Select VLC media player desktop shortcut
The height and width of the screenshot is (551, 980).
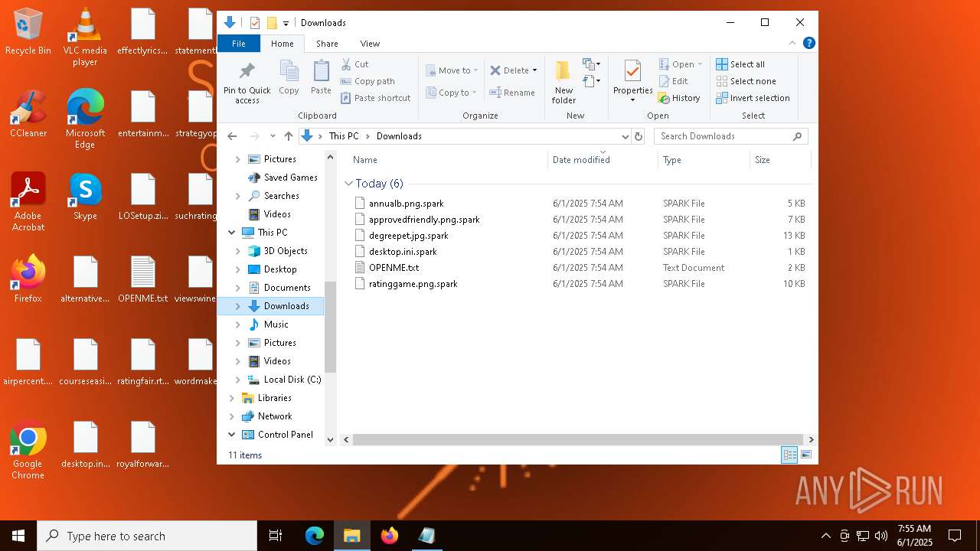click(85, 37)
